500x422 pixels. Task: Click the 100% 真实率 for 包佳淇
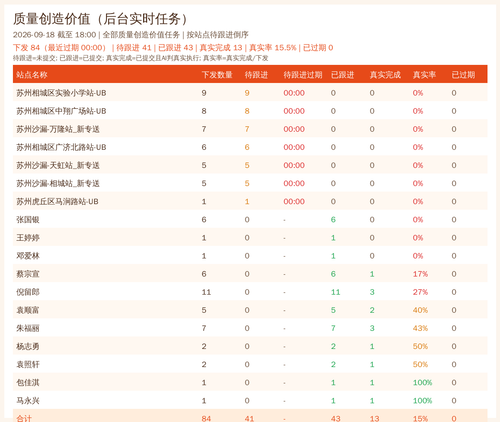click(422, 382)
